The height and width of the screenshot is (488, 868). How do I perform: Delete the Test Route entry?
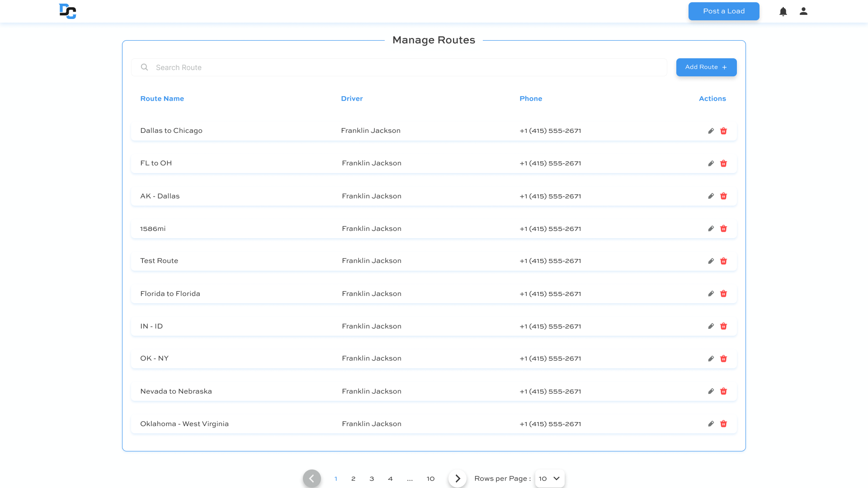tap(723, 261)
